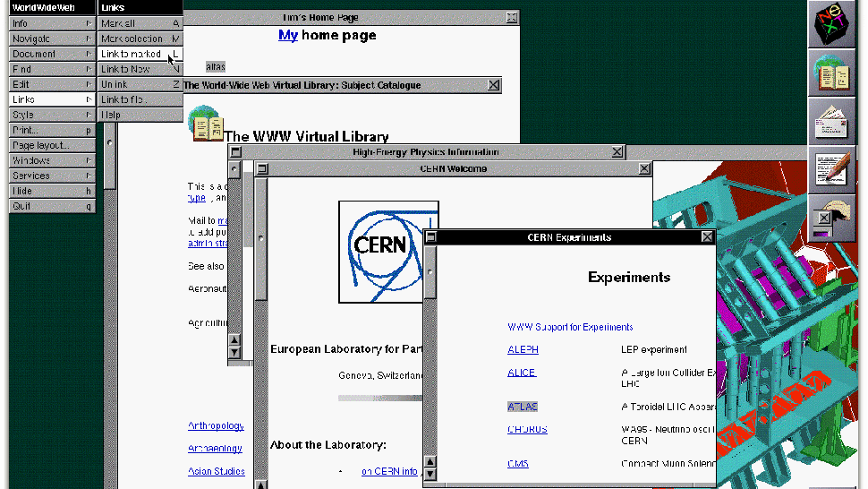Click the highlighted ATLAS experiment link

523,407
